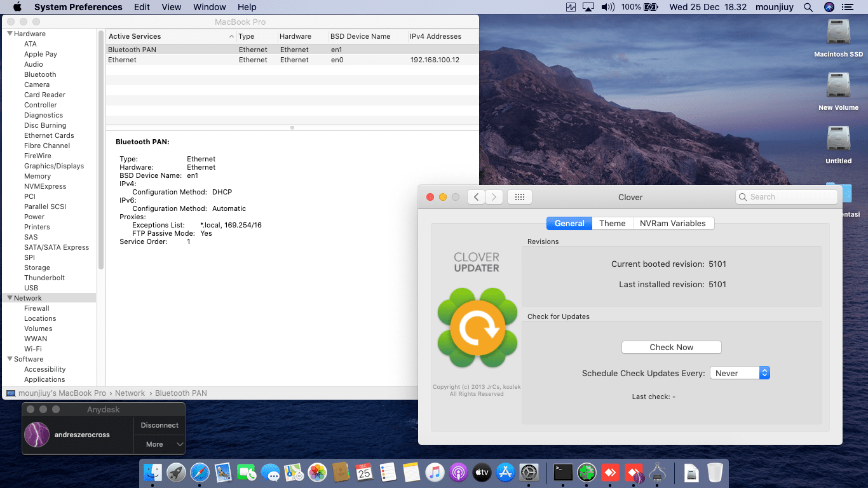The height and width of the screenshot is (488, 868).
Task: Select Firewall in the sidebar
Action: click(x=37, y=308)
